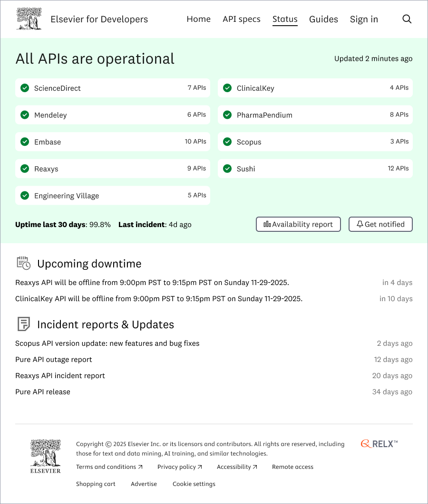
Task: Click the Elsevier tree logo in header
Action: pos(29,19)
